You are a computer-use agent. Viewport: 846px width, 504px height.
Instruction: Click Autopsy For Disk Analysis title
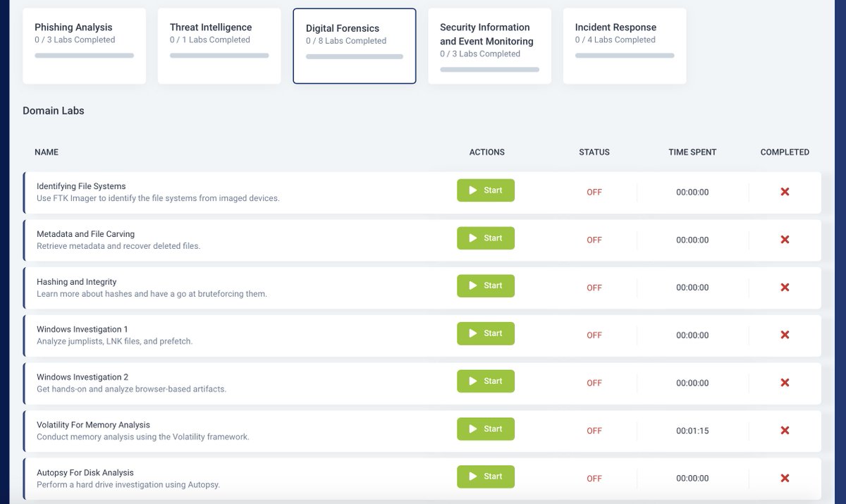coord(85,473)
